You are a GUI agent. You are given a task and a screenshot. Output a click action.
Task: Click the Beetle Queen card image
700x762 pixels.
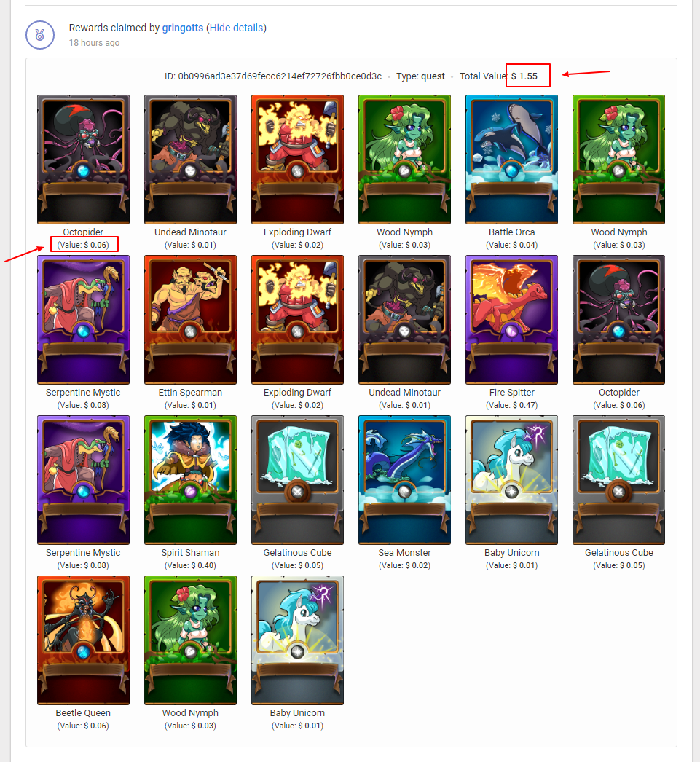click(x=84, y=640)
